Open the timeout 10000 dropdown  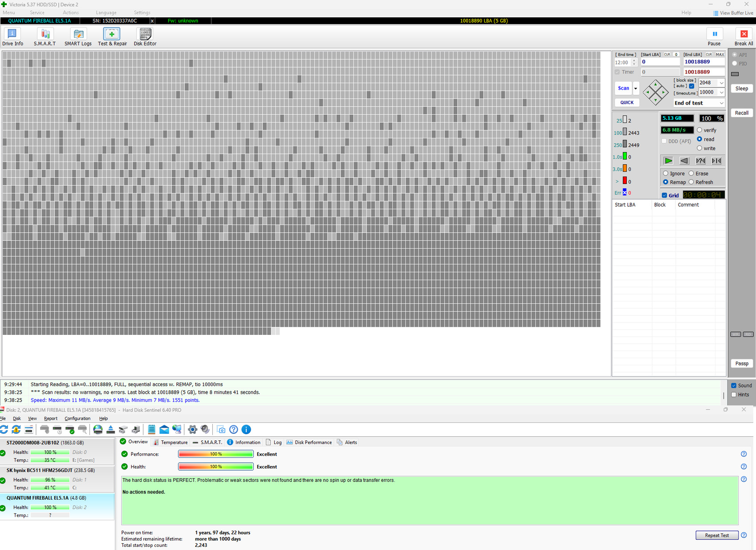(721, 93)
